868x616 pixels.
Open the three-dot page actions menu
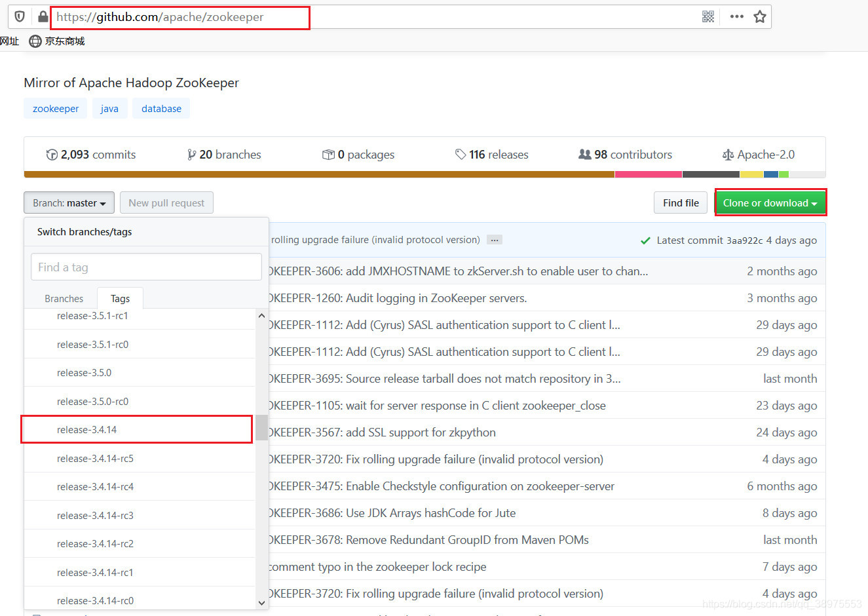[x=736, y=16]
